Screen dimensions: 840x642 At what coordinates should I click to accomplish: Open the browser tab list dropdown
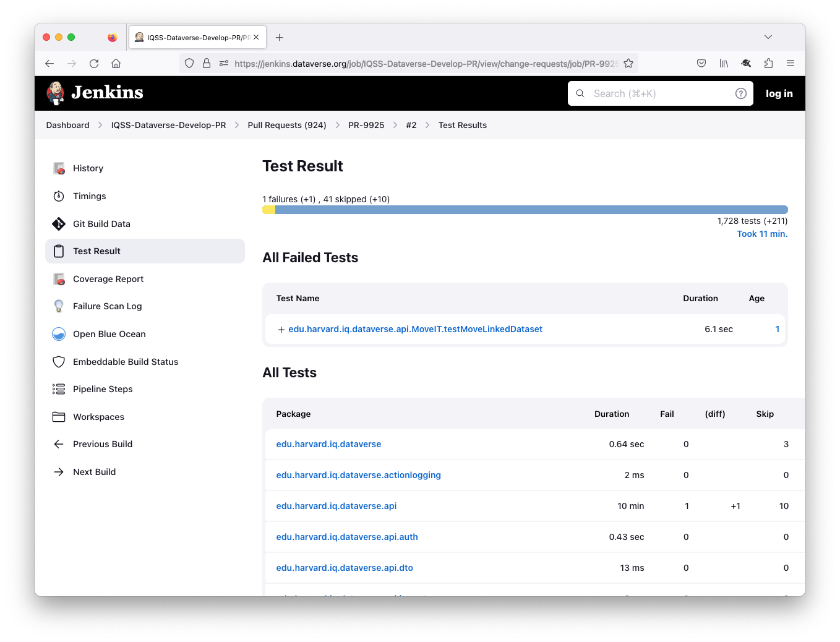pos(768,37)
